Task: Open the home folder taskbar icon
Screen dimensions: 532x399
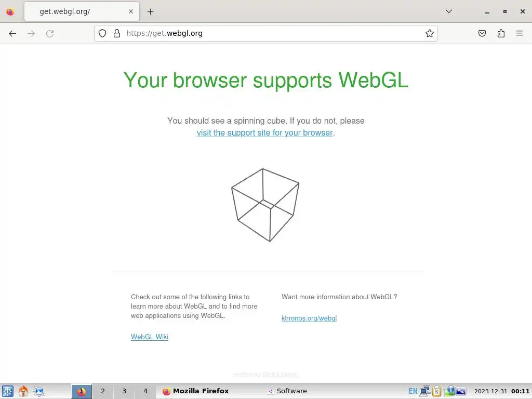Action: click(23, 391)
